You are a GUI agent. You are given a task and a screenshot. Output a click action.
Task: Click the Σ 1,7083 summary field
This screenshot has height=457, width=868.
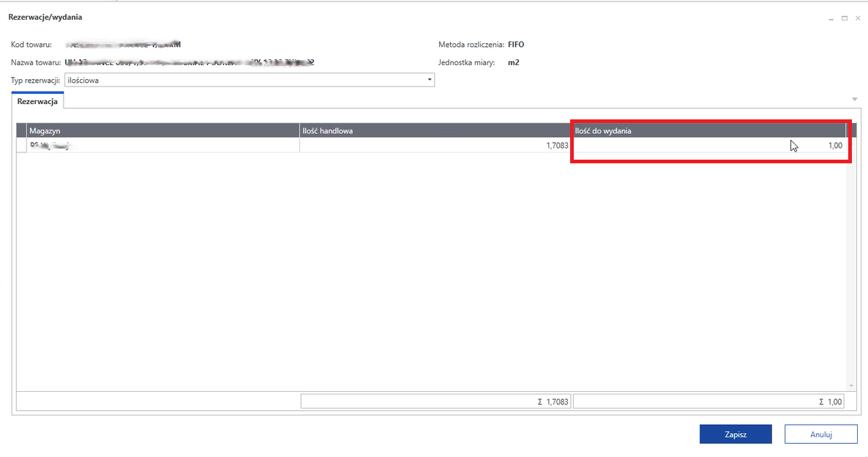[435, 401]
